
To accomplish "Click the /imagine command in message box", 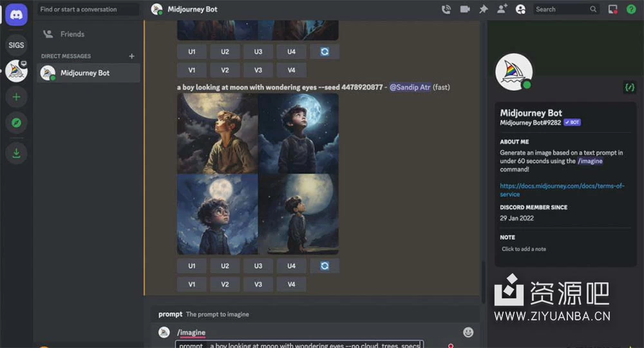I will [191, 333].
